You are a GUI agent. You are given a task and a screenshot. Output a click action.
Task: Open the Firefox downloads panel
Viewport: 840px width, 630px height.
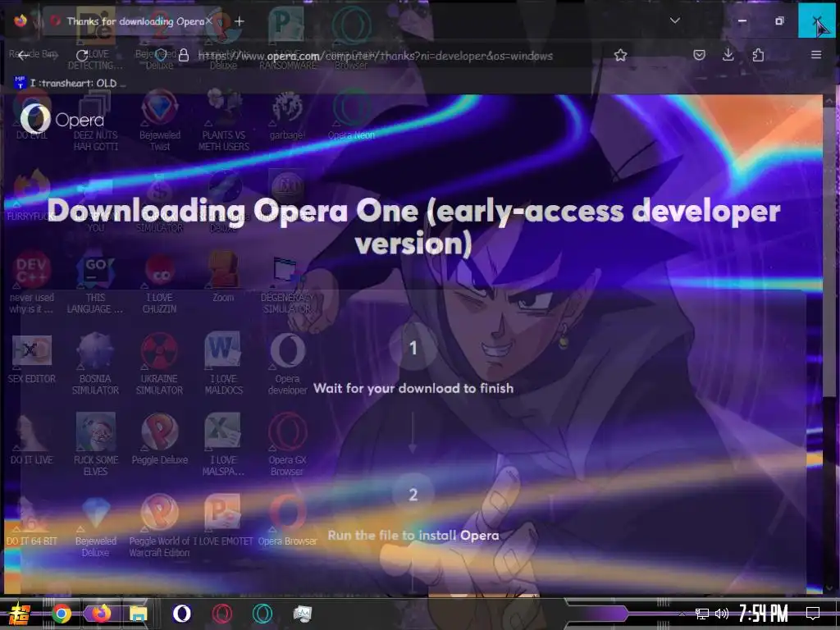pos(728,55)
